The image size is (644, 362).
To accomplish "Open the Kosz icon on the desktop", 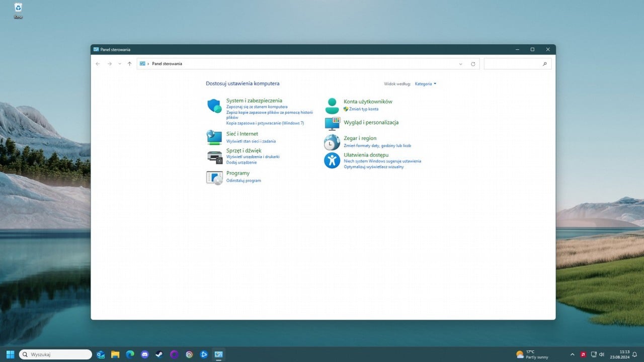I will 18,9.
